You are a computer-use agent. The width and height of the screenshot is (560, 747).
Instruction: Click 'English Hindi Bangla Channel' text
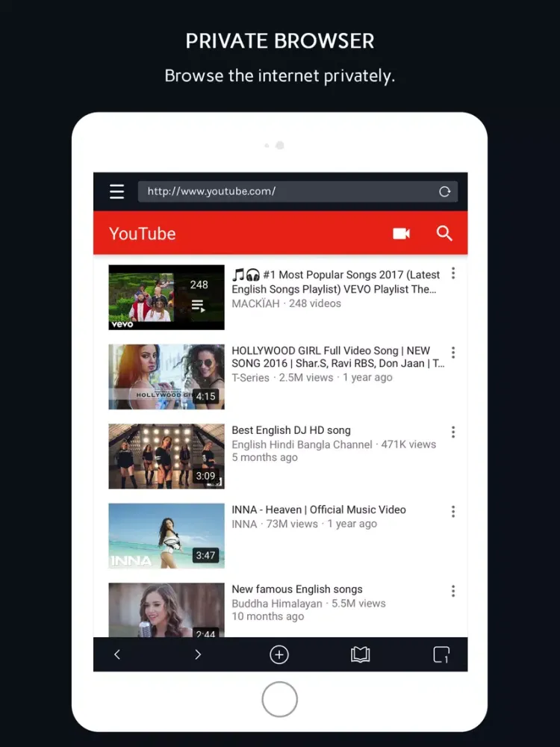point(302,444)
